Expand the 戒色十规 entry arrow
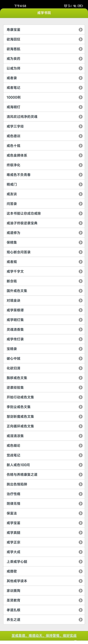 (x=80, y=146)
